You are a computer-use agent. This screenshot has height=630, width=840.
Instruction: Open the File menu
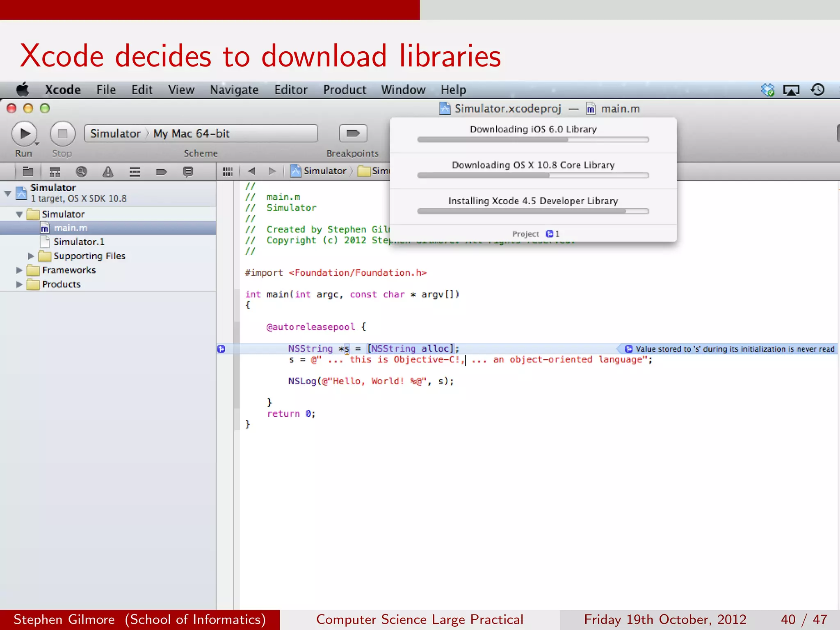106,89
